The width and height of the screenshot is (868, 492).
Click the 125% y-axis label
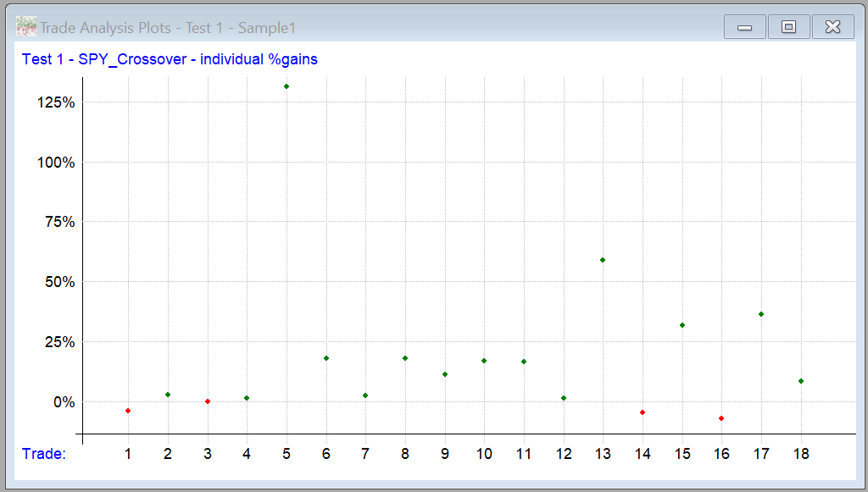point(56,102)
